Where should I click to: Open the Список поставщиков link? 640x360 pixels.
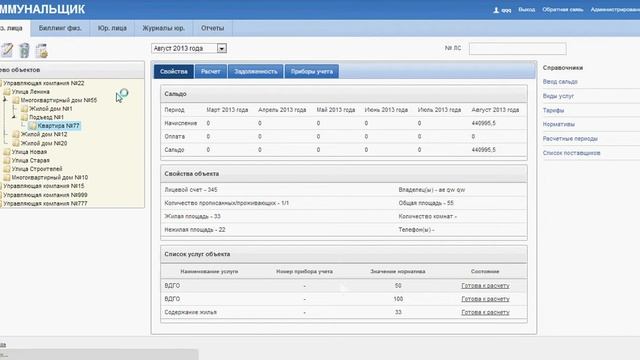coord(571,153)
